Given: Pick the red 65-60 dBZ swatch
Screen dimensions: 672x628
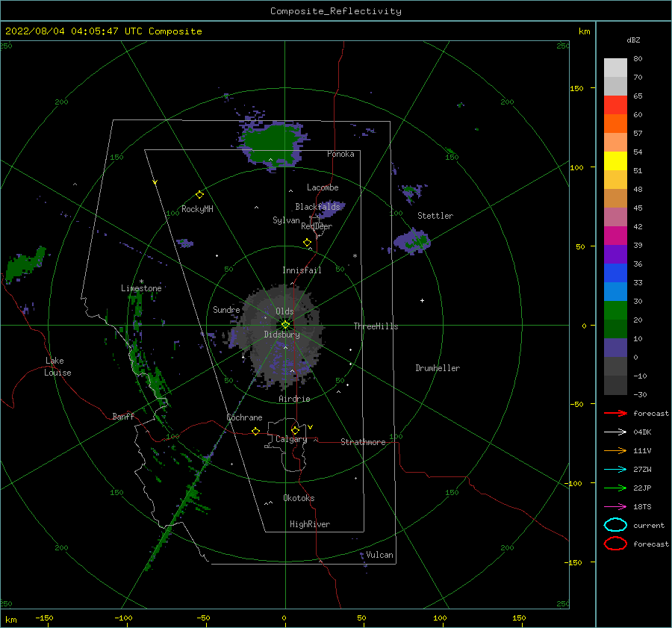Looking at the screenshot, I should point(615,105).
